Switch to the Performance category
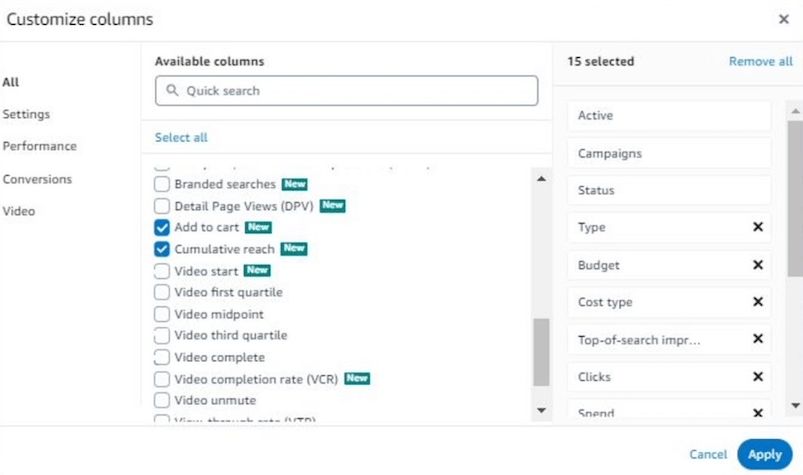803x475 pixels. pyautogui.click(x=39, y=146)
